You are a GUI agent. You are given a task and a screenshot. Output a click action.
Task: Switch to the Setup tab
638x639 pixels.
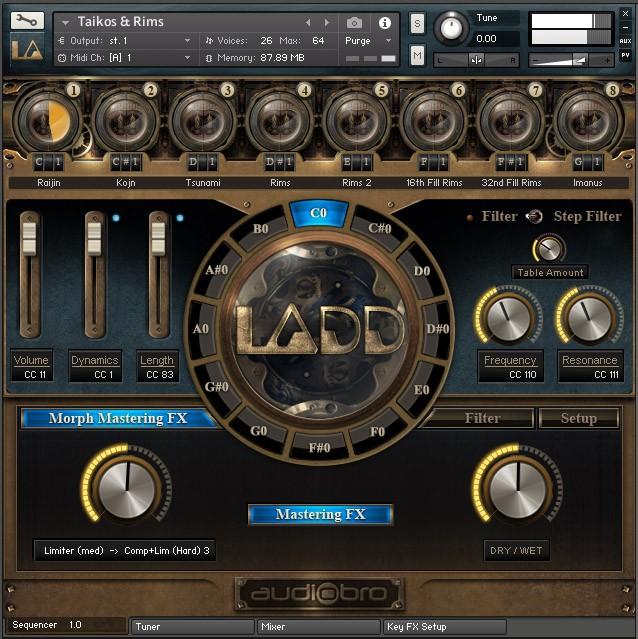click(x=579, y=418)
